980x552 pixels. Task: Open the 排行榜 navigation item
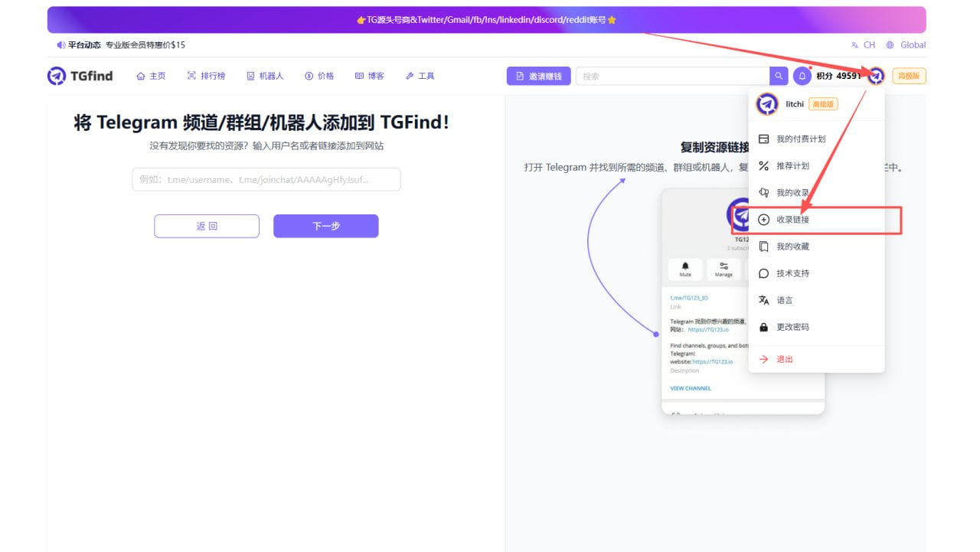click(x=206, y=76)
